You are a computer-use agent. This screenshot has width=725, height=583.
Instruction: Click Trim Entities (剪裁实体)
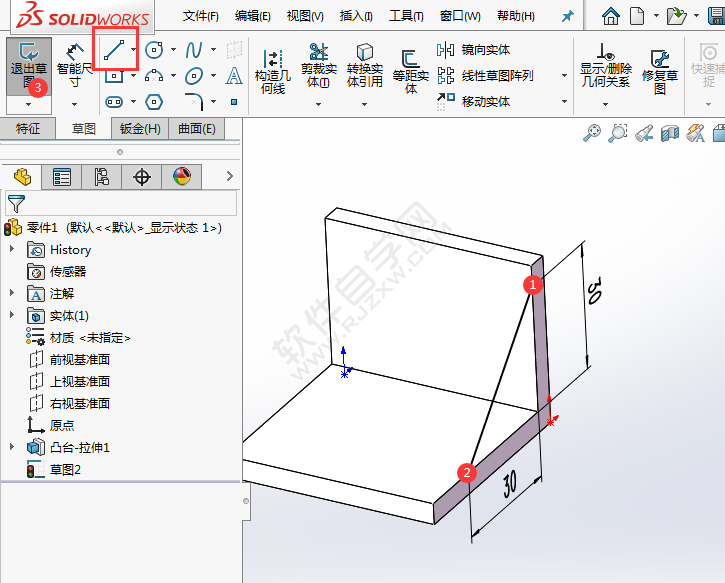[x=319, y=66]
